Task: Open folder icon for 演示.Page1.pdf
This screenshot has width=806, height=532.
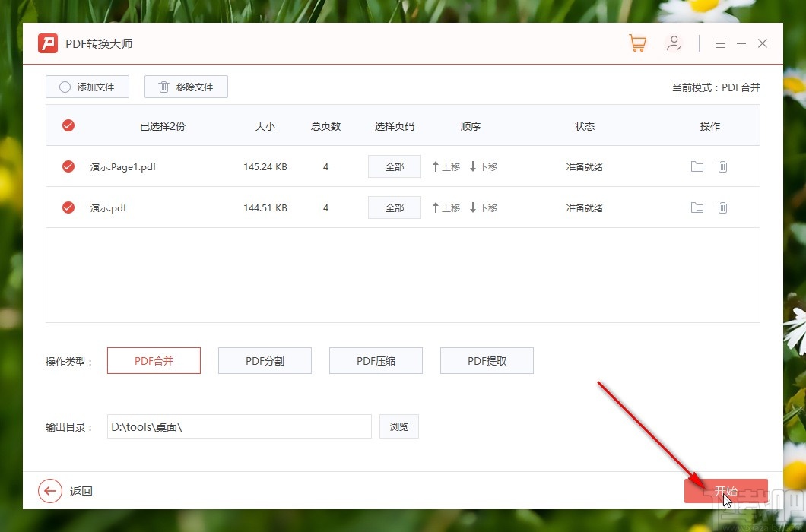Action: (697, 166)
